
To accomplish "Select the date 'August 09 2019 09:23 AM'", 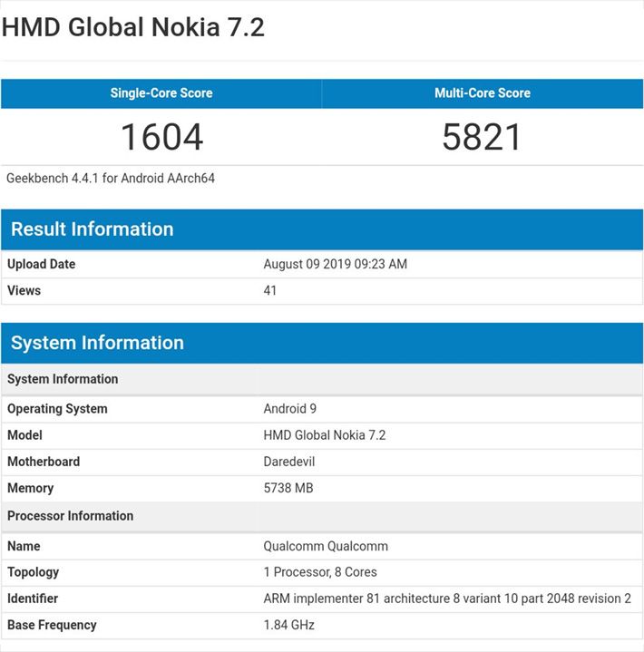I will [336, 264].
